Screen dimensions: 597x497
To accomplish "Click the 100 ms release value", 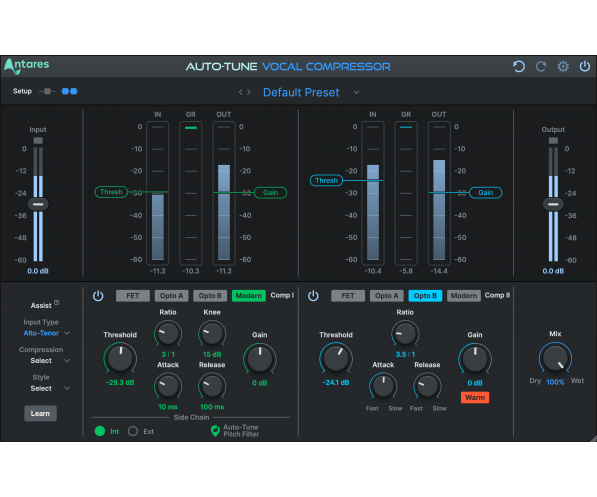I will (x=212, y=407).
